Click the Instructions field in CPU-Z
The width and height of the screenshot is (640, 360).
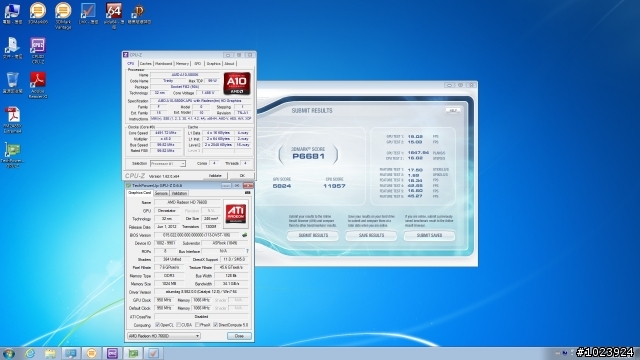pyautogui.click(x=201, y=119)
